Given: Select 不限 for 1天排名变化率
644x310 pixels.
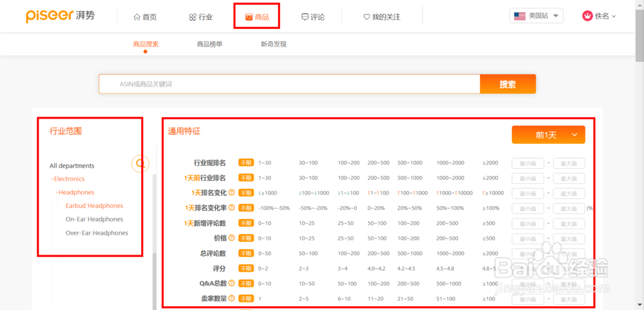Looking at the screenshot, I should (x=246, y=208).
